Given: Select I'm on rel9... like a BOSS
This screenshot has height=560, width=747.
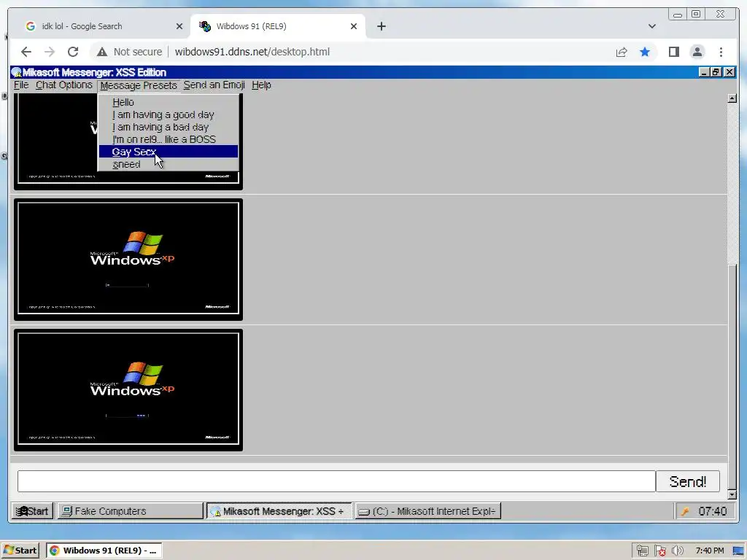Looking at the screenshot, I should click(x=169, y=139).
